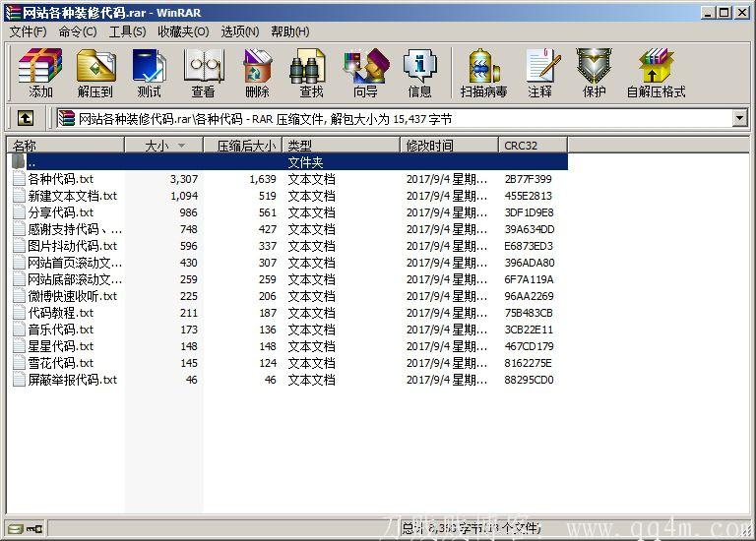Open the 帮助(H) menu
The height and width of the screenshot is (541, 756).
click(x=289, y=31)
